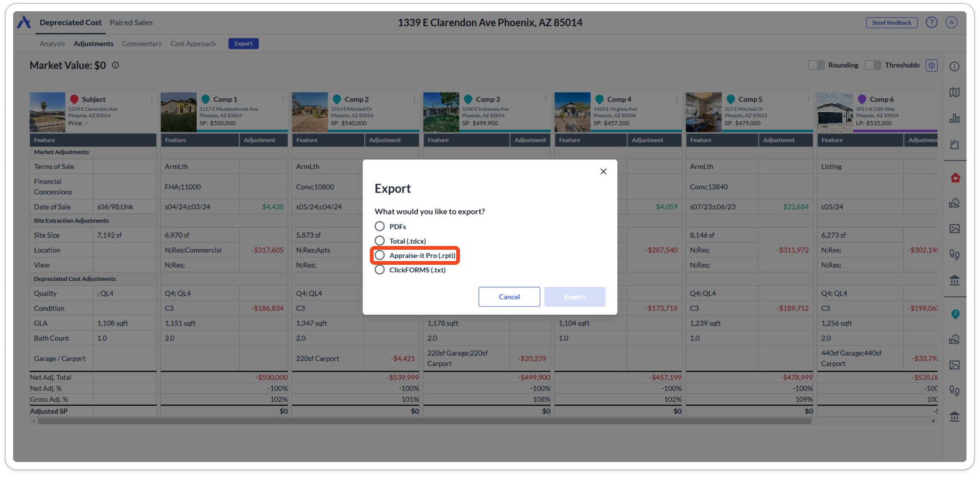Click the Terms of Sale row label

tap(54, 167)
